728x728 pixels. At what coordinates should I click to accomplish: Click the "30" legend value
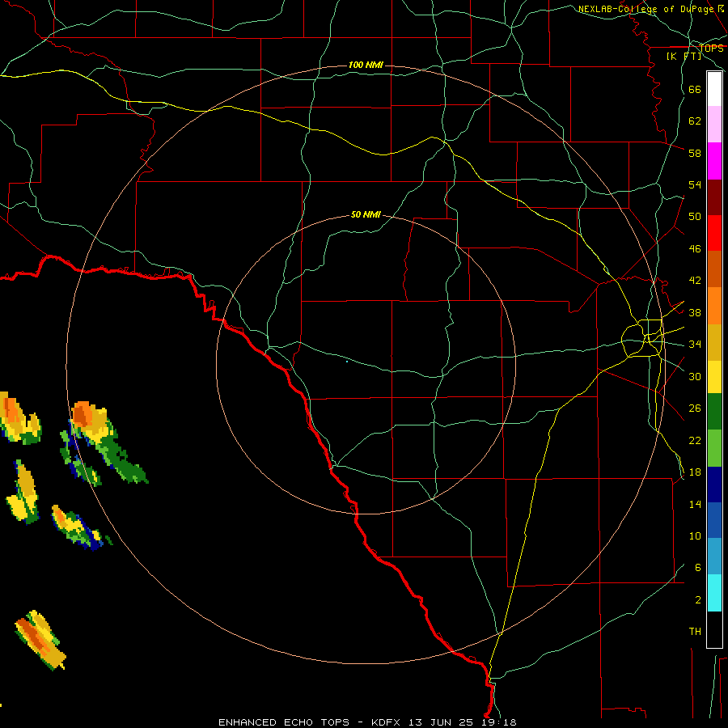tap(695, 376)
